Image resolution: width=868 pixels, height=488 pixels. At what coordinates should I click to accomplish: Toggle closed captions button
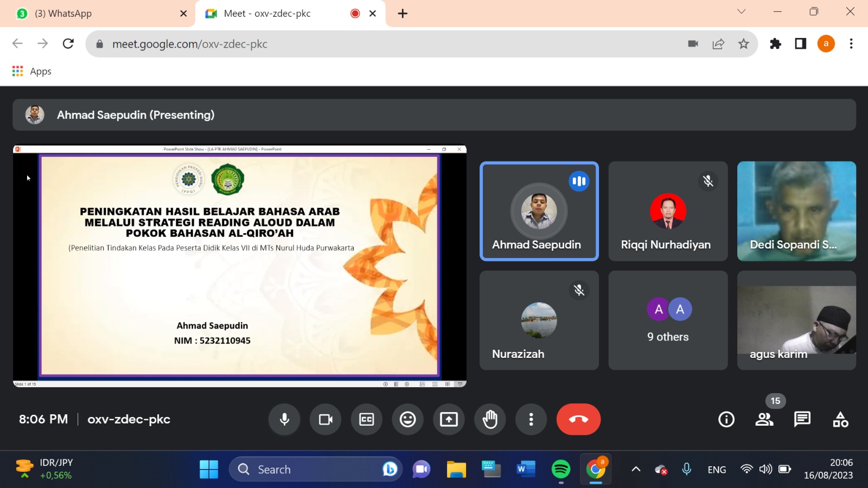pyautogui.click(x=367, y=419)
